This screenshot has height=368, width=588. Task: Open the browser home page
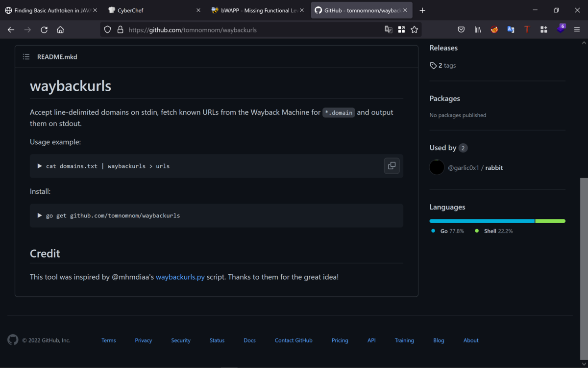60,29
